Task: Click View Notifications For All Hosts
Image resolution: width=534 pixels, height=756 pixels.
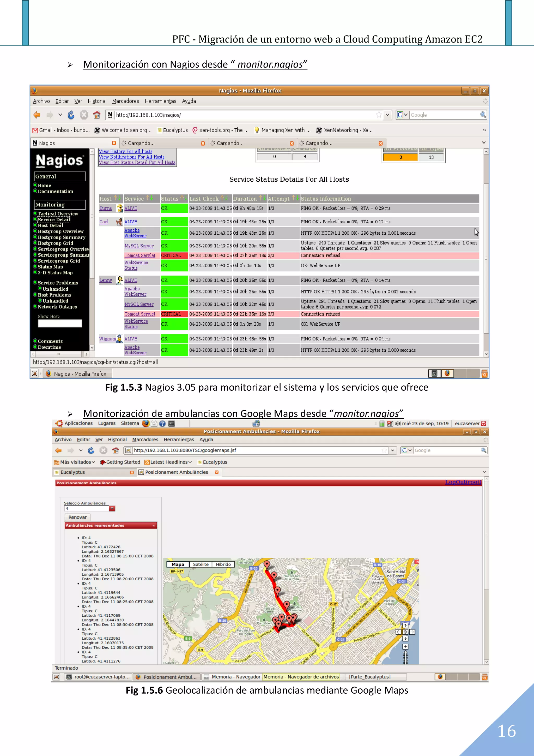Action: pyautogui.click(x=132, y=157)
